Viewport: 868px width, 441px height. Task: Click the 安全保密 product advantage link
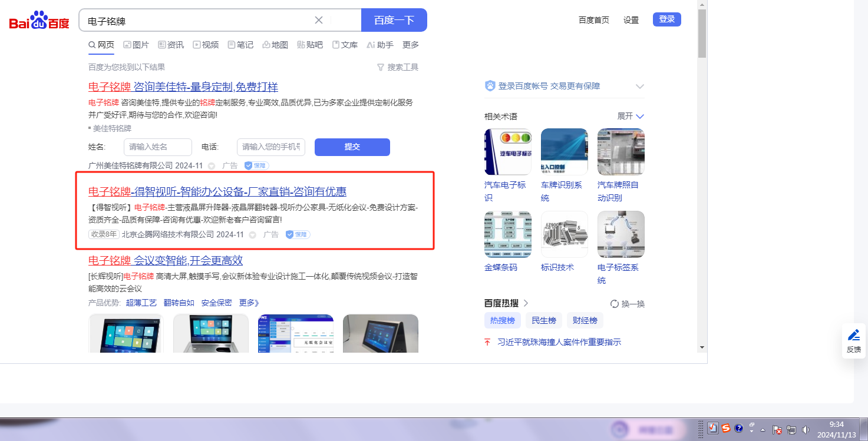pos(217,303)
